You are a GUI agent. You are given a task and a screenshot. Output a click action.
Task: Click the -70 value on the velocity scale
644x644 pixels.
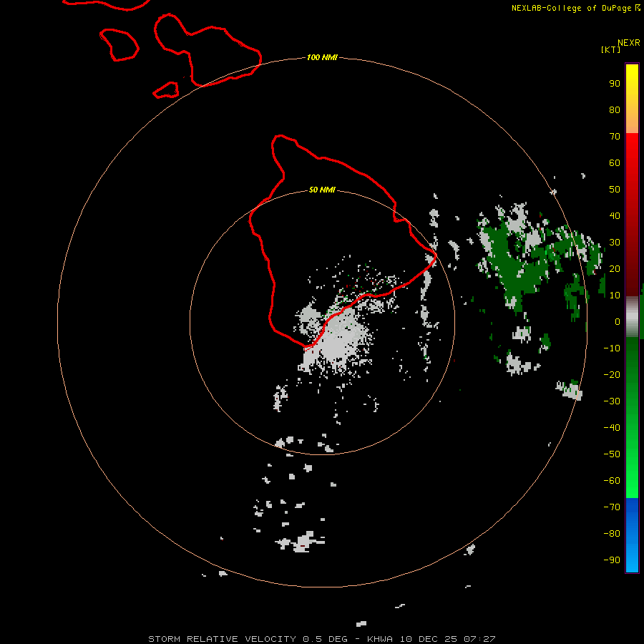[612, 507]
